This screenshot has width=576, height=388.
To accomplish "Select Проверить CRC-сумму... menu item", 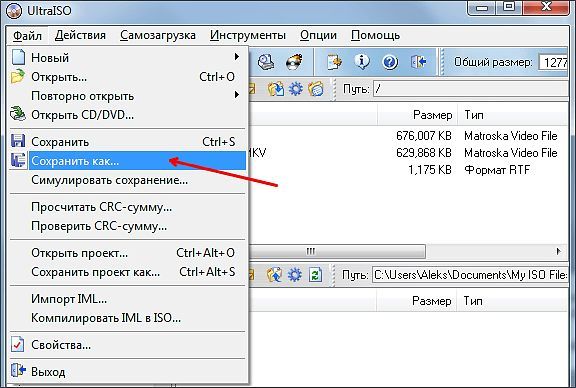I will pos(127,226).
